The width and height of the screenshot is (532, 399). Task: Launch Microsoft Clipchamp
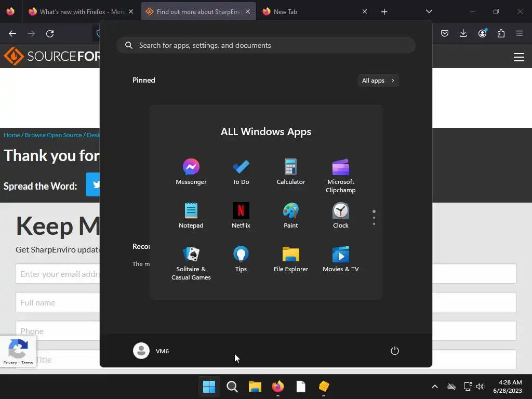click(341, 176)
